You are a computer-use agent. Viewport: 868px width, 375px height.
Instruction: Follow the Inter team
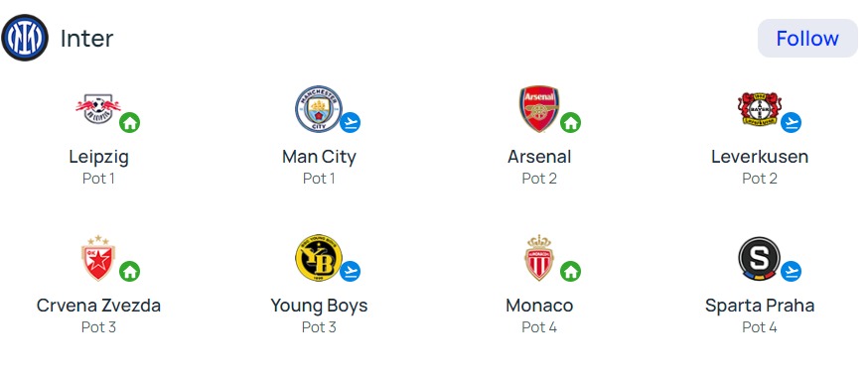pos(807,38)
